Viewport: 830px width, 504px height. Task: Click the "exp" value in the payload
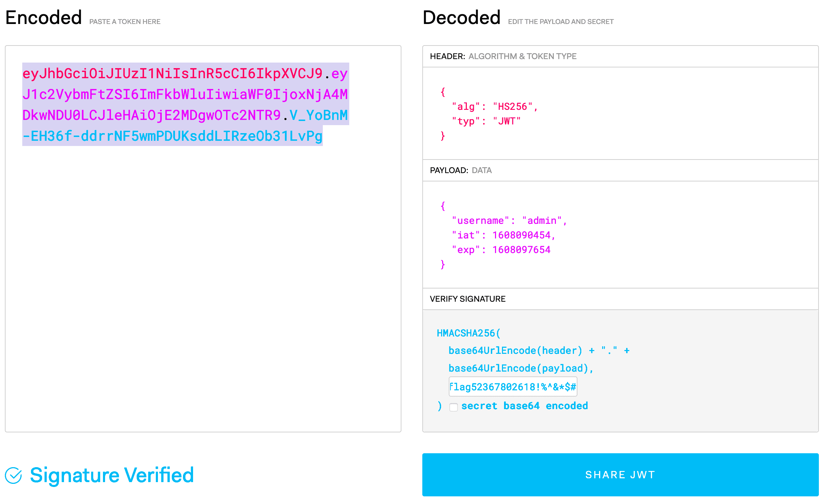[521, 250]
